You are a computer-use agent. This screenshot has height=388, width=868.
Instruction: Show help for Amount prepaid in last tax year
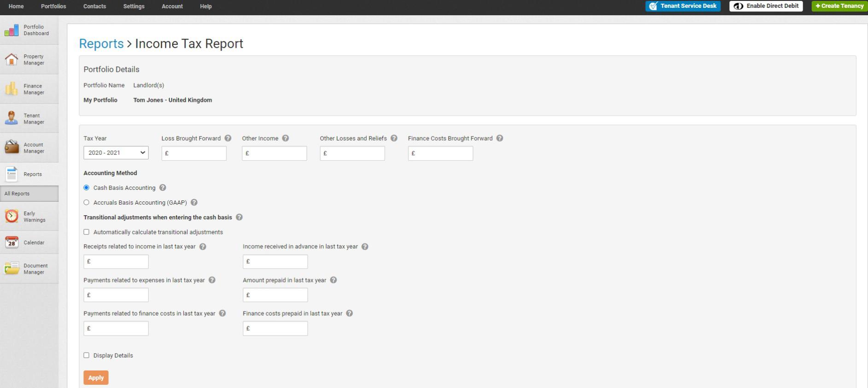(x=333, y=280)
